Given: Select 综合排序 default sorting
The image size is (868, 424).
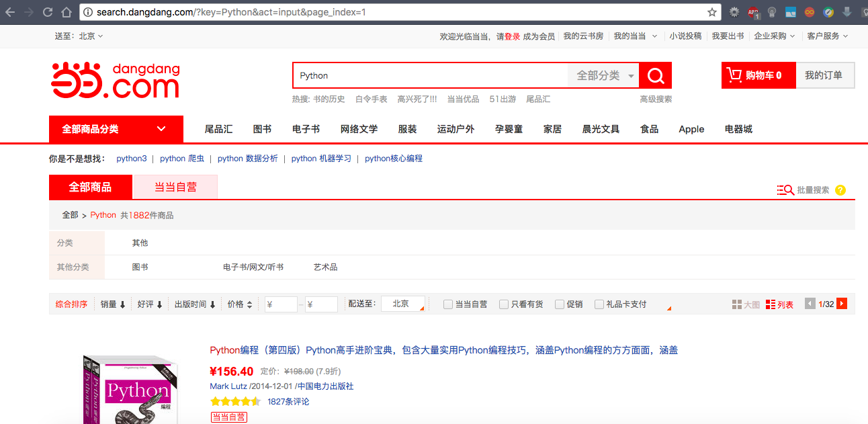Looking at the screenshot, I should (71, 304).
